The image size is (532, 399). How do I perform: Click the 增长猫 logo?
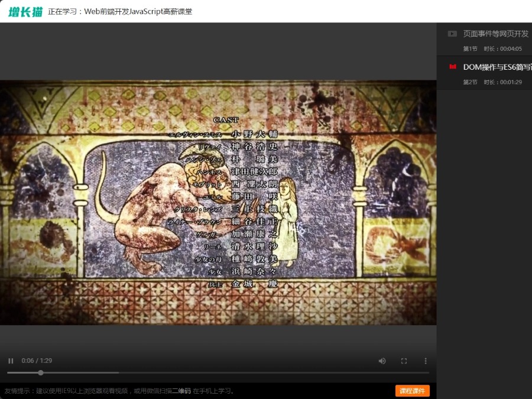tap(25, 12)
